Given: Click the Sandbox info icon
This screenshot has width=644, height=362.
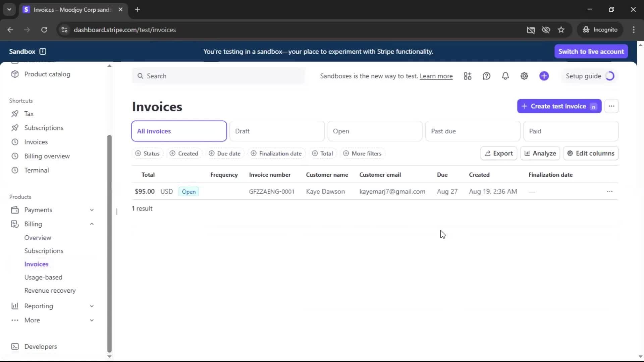Looking at the screenshot, I should click(x=43, y=51).
